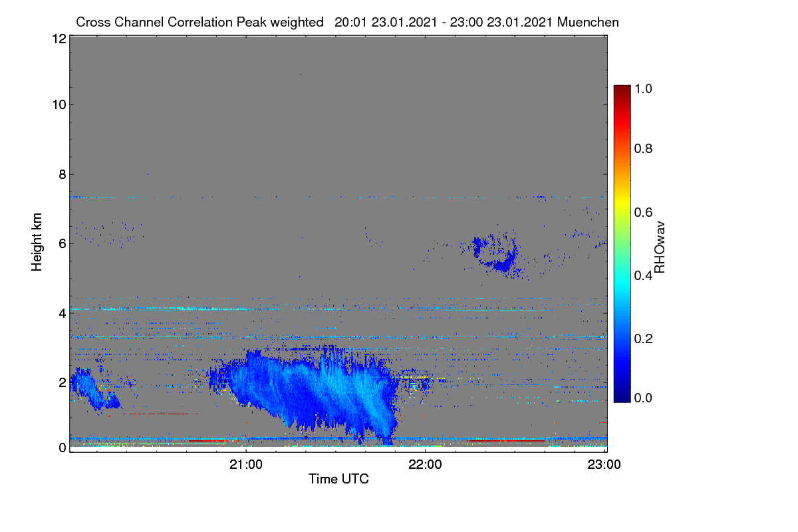
Task: Click the colorbar value 0.2
Action: click(644, 338)
